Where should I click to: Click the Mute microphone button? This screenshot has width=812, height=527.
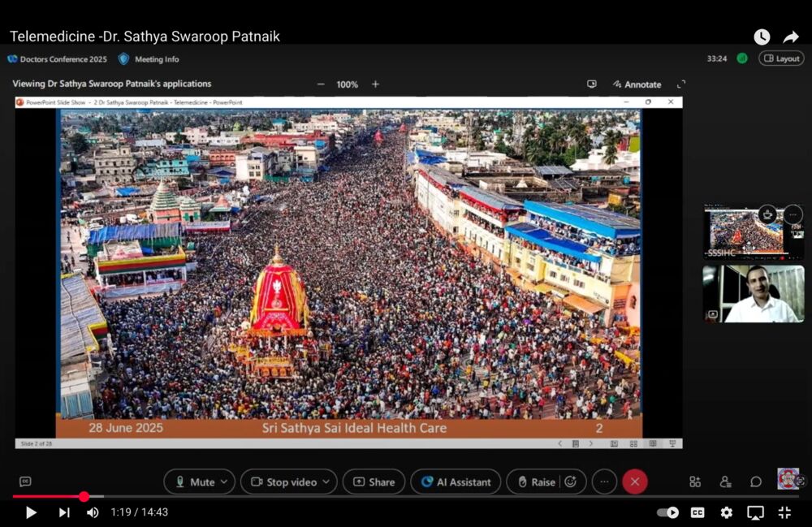tap(196, 482)
